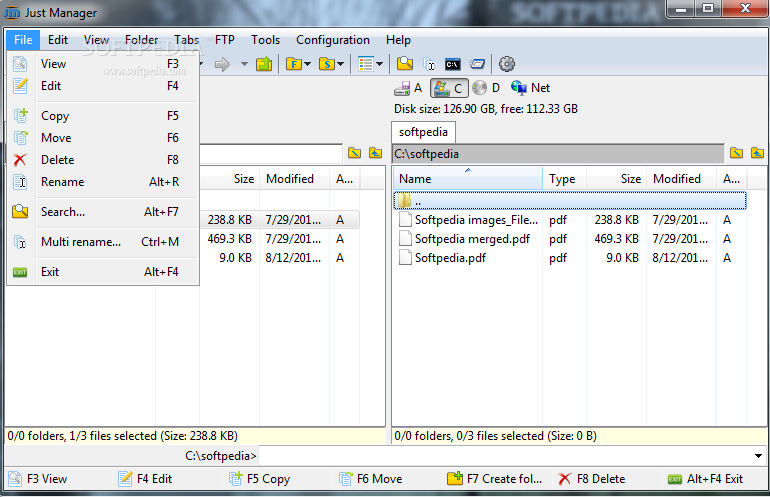Select drive C in right panel
770x497 pixels.
point(449,88)
